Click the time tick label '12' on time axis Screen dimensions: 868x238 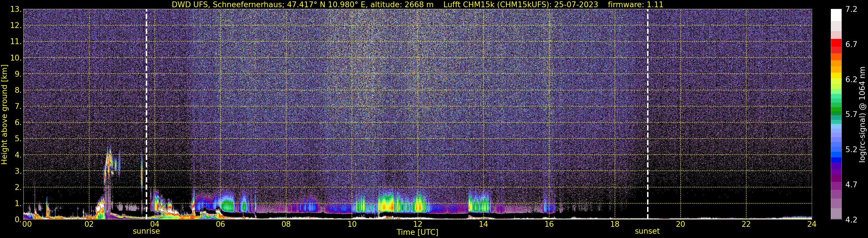417,224
